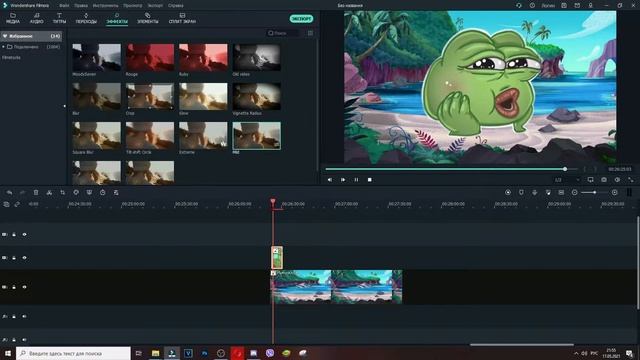
Task: Select the Rouge effect thumbnail
Action: click(x=150, y=58)
